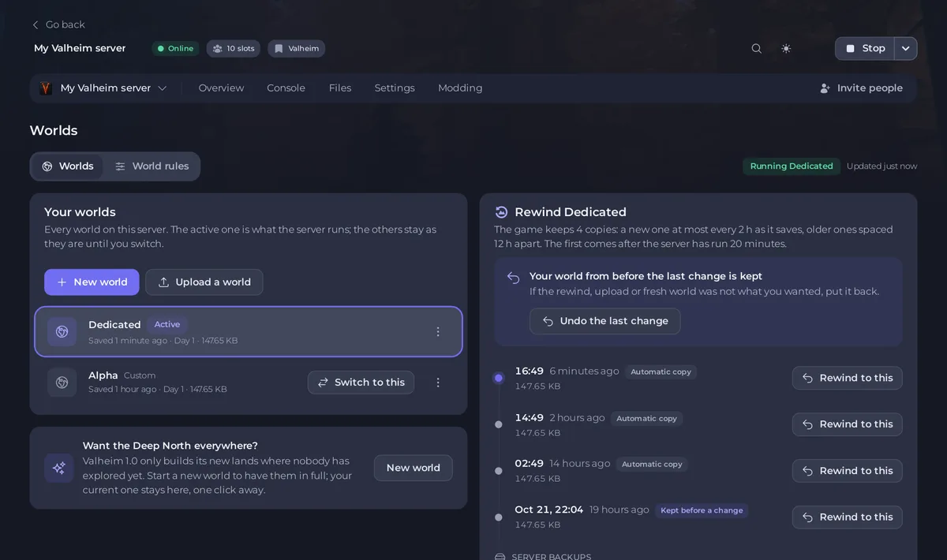Select the Worlds segment tab
This screenshot has height=560, width=947.
[68, 166]
